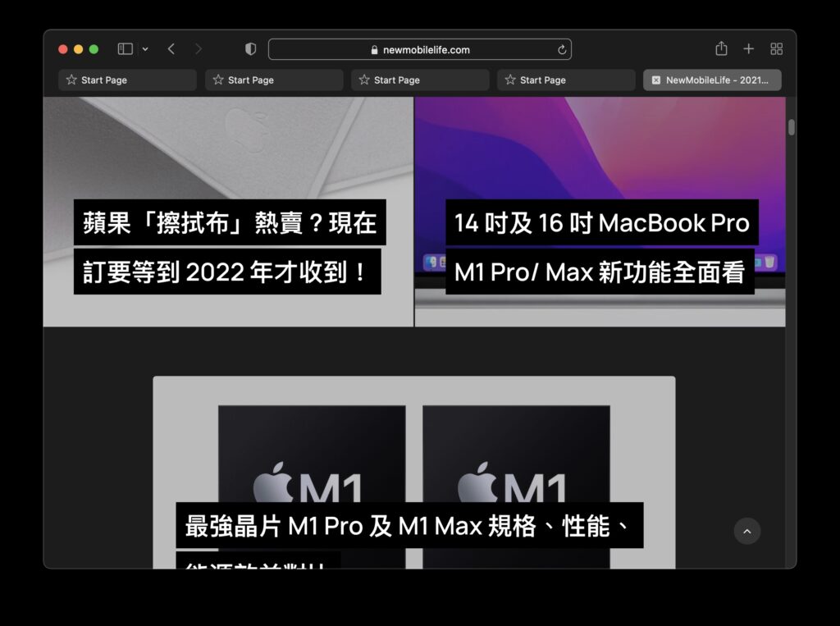Show tab overview grid icon

click(x=776, y=49)
